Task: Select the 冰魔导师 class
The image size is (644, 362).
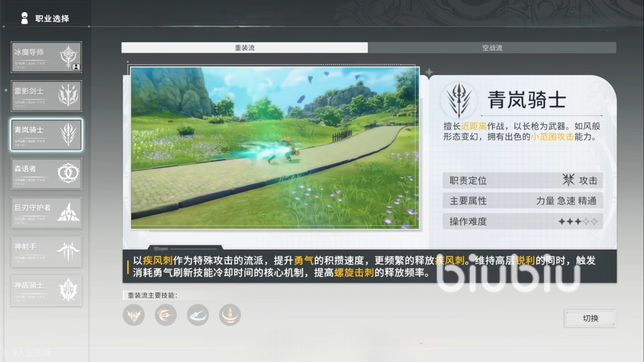Action: tap(46, 57)
